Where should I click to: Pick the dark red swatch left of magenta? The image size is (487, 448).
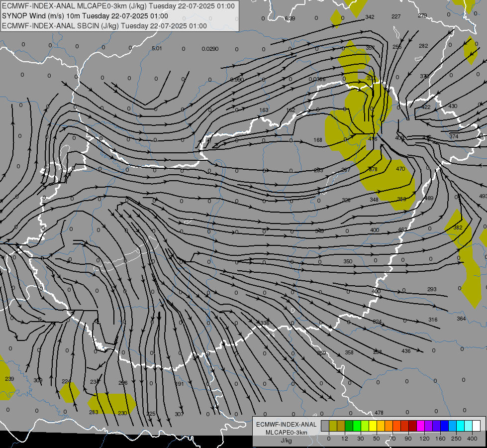[413, 426]
